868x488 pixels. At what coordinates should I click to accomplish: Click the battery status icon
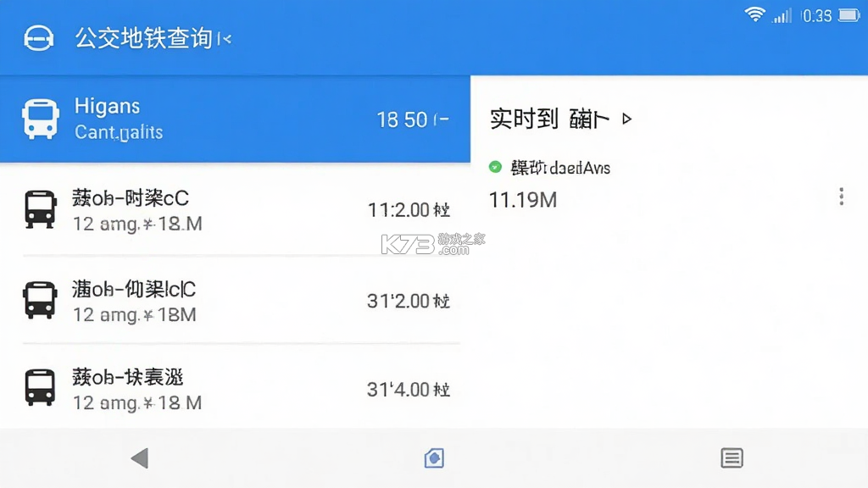[x=849, y=15]
